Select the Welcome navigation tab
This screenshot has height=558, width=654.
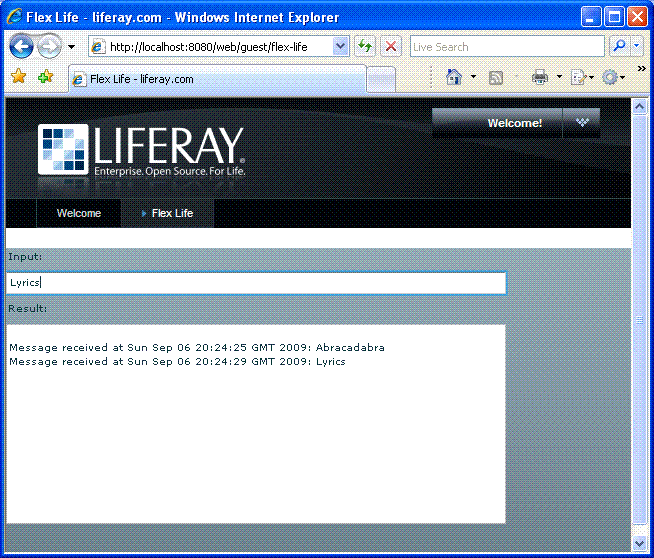(78, 213)
